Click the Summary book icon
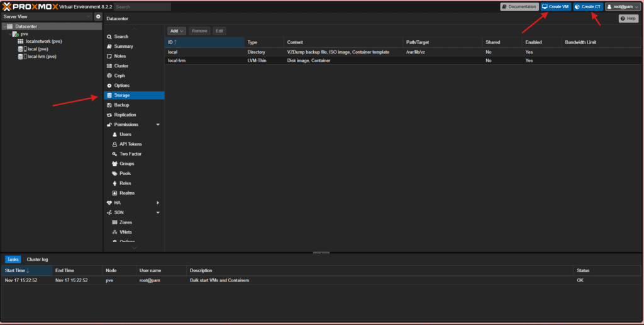The height and width of the screenshot is (325, 644). click(109, 47)
